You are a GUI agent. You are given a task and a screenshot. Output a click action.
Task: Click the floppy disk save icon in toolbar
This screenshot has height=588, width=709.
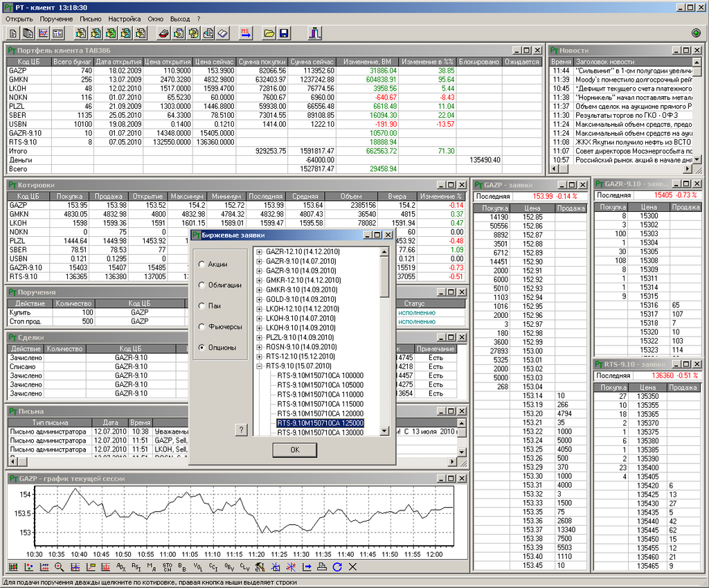coord(284,33)
